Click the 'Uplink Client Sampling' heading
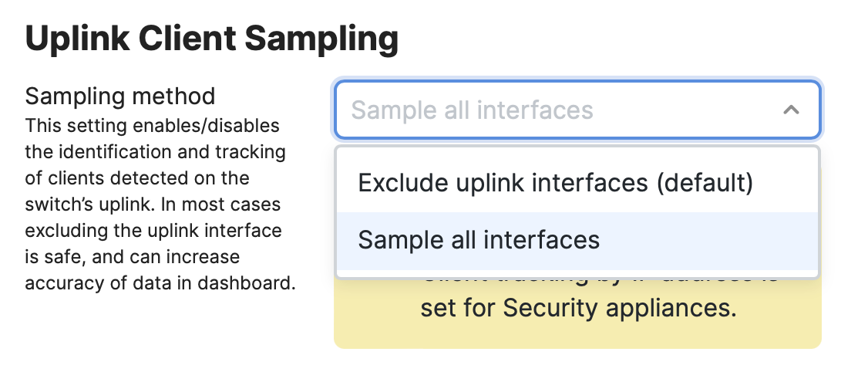 [211, 39]
